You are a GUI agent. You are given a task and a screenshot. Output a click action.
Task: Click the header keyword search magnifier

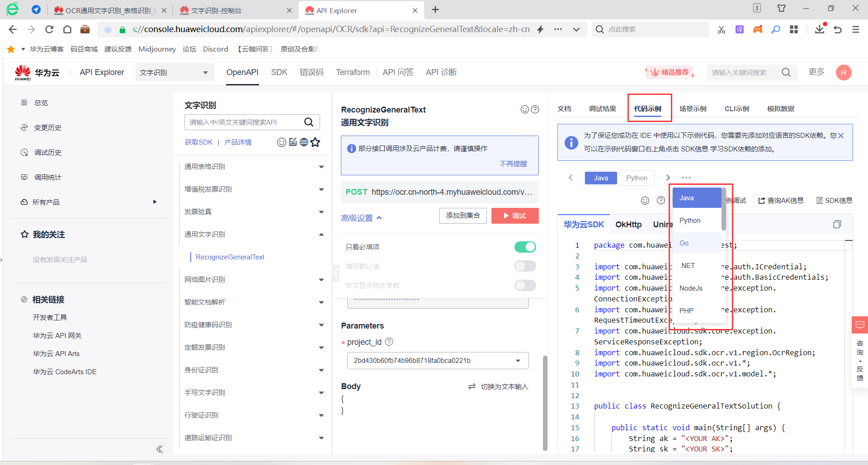(786, 72)
